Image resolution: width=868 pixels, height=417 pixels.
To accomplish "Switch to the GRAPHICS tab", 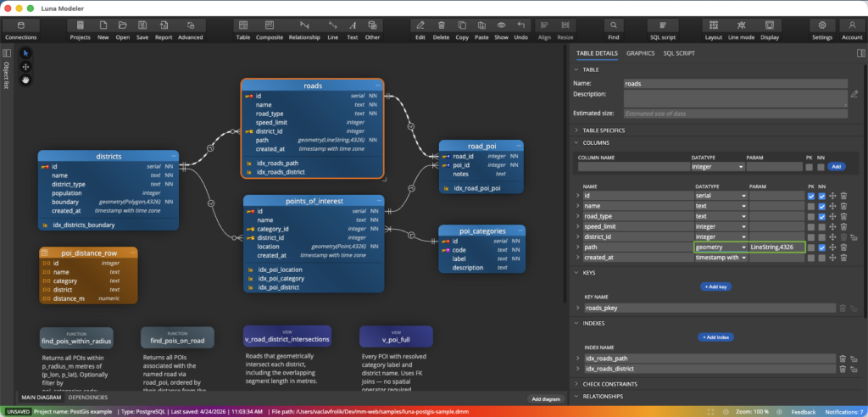I will tap(641, 53).
